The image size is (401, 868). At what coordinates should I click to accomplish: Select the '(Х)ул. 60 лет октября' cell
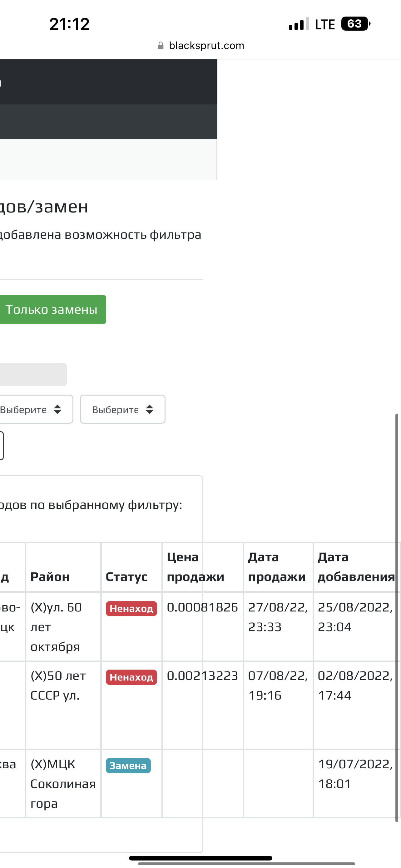click(63, 627)
